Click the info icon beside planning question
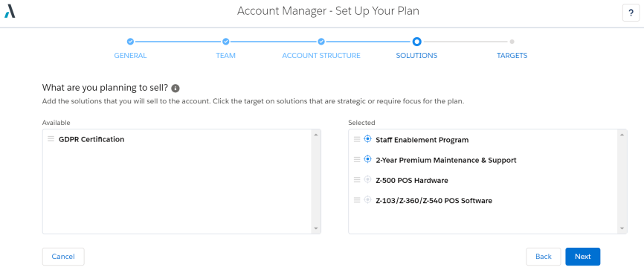This screenshot has height=273, width=644. (176, 88)
